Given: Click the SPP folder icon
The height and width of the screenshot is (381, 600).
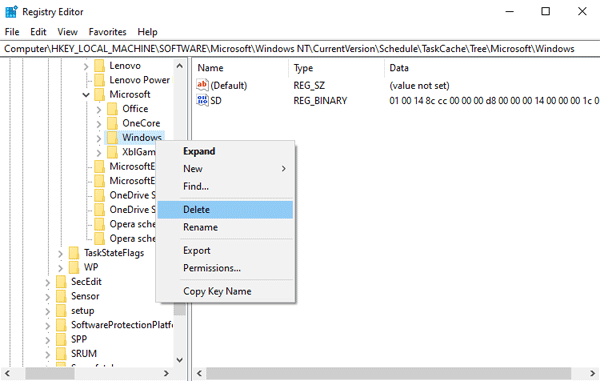Looking at the screenshot, I should point(61,340).
